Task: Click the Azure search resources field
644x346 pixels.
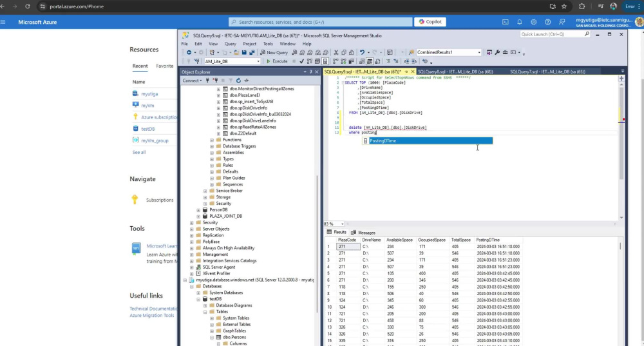Action: 320,22
